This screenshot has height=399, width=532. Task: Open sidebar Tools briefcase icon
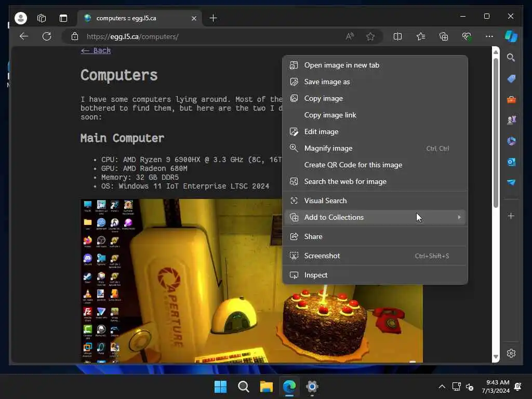(x=511, y=100)
